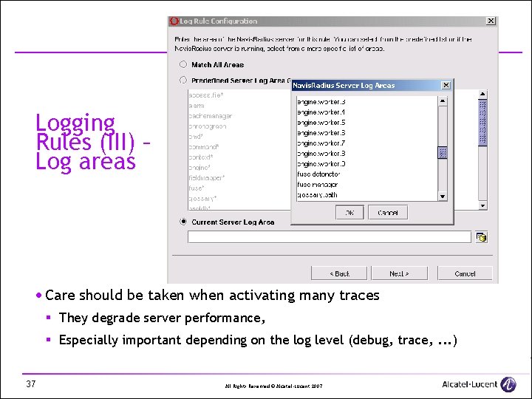The image size is (532, 399).
Task: Click the Alcatel-Lucent logo icon
Action: click(x=508, y=384)
